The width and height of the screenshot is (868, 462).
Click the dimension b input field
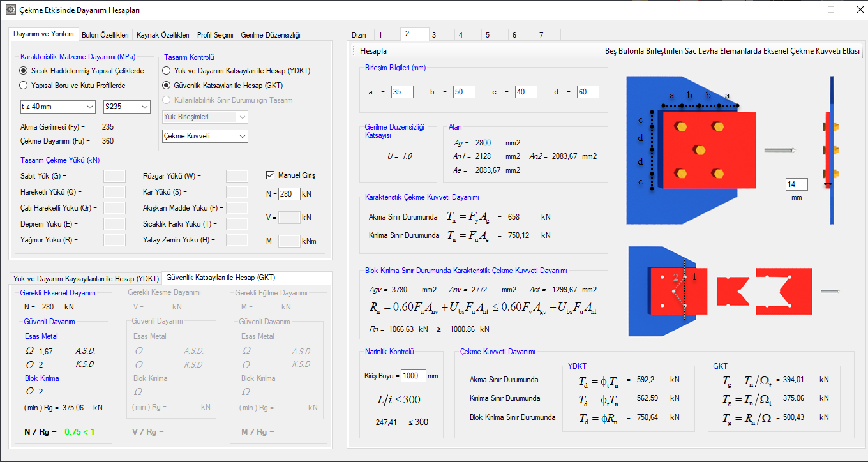coord(464,92)
